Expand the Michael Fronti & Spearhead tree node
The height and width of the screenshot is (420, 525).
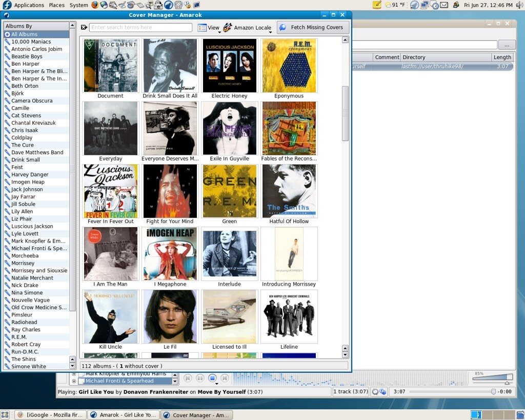pyautogui.click(x=74, y=381)
